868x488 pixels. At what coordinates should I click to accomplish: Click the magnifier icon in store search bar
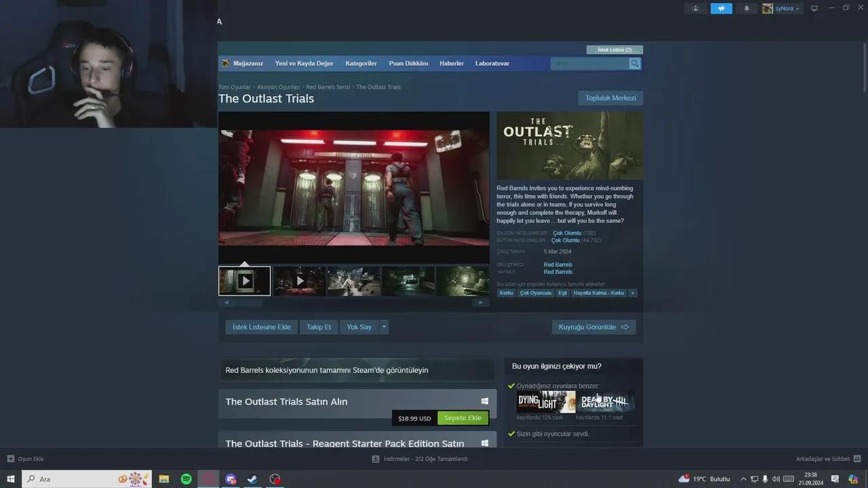click(x=634, y=63)
